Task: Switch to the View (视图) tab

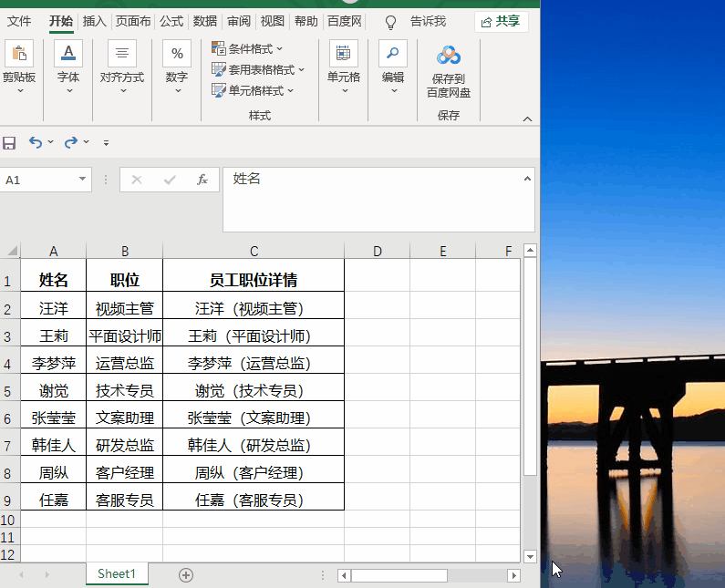Action: pos(273,21)
